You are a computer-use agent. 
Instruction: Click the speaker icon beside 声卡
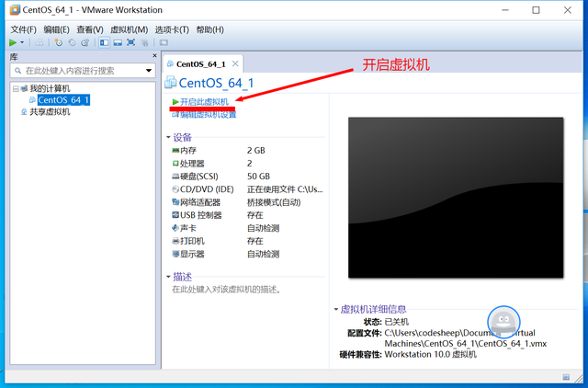[175, 228]
